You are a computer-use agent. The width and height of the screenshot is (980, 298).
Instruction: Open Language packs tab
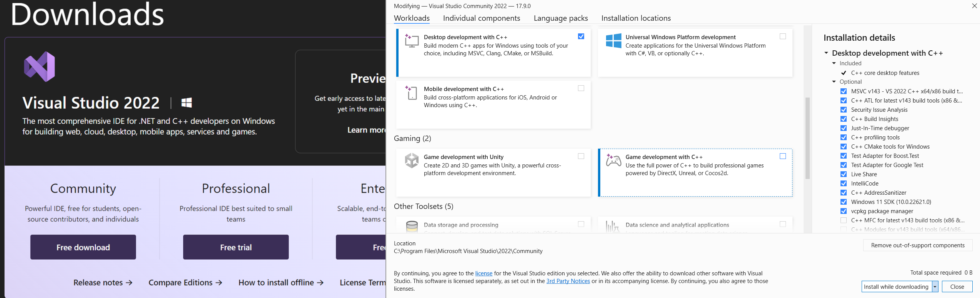point(561,18)
